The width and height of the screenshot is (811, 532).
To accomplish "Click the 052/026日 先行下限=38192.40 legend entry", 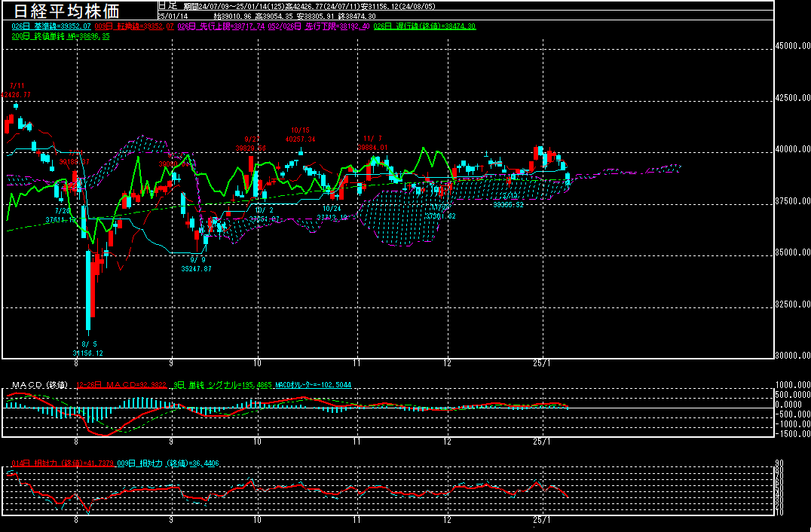I will click(x=319, y=26).
